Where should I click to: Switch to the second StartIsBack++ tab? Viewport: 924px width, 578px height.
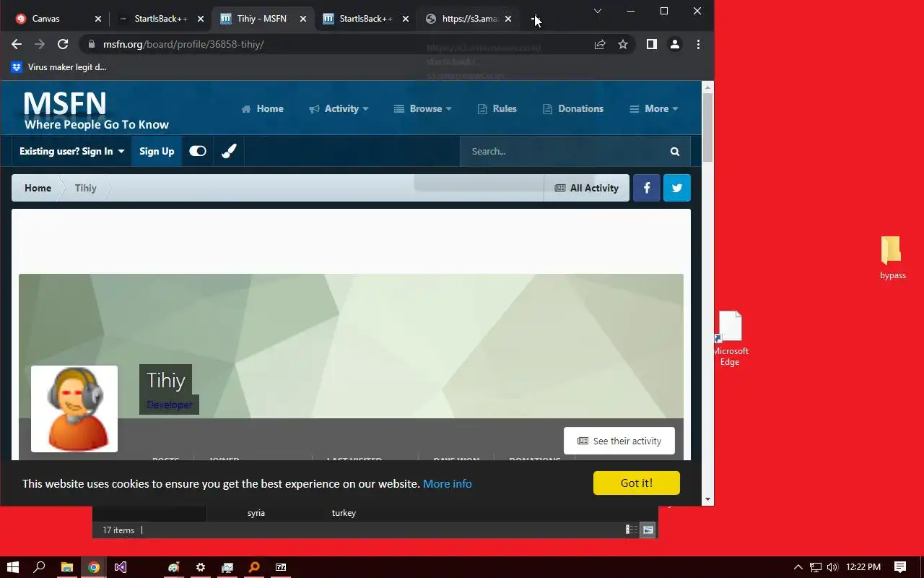tap(366, 19)
